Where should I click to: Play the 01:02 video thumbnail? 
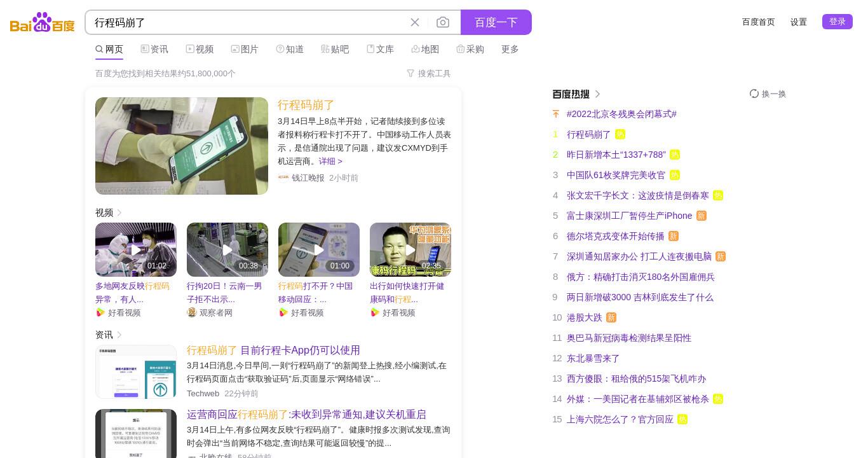(136, 249)
